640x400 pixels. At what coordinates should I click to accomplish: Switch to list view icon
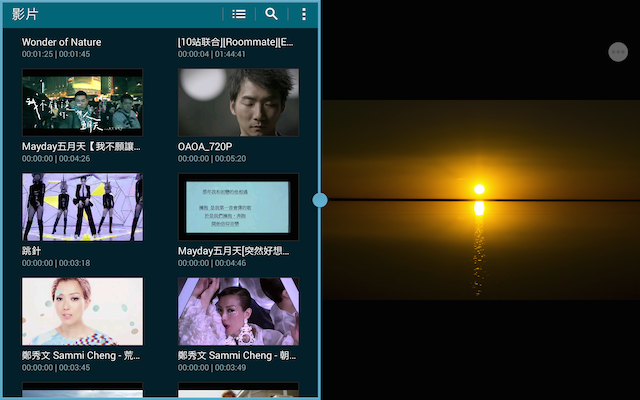point(239,14)
